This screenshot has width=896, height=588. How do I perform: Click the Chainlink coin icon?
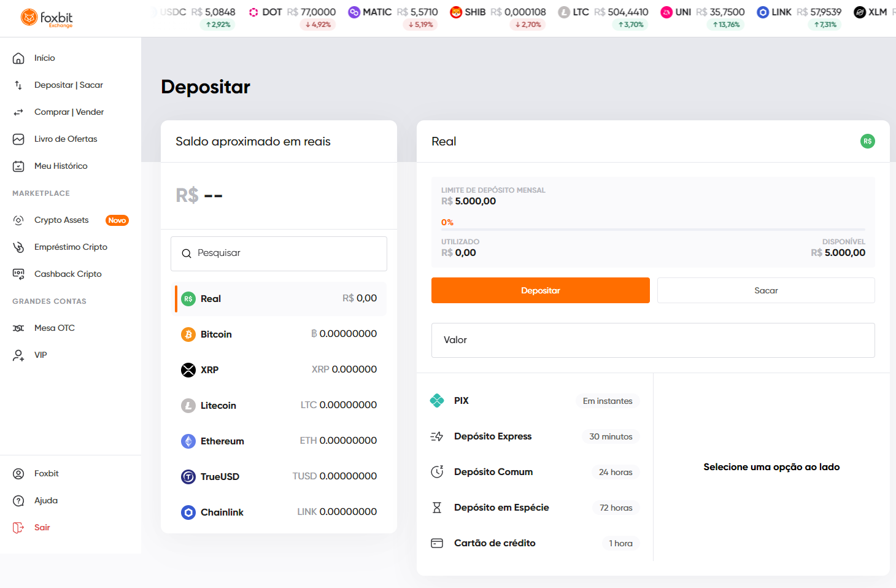point(188,513)
